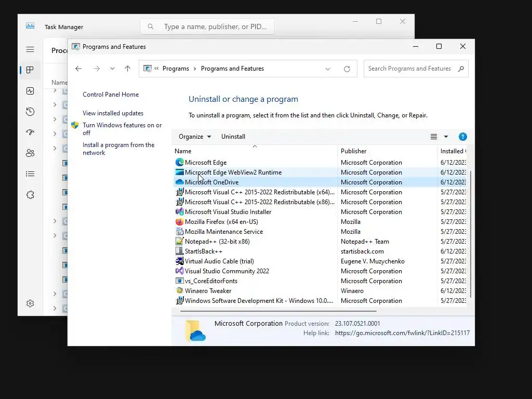Select Windows Software Development Kit row
Screen dimensions: 532x399
coord(320,301)
